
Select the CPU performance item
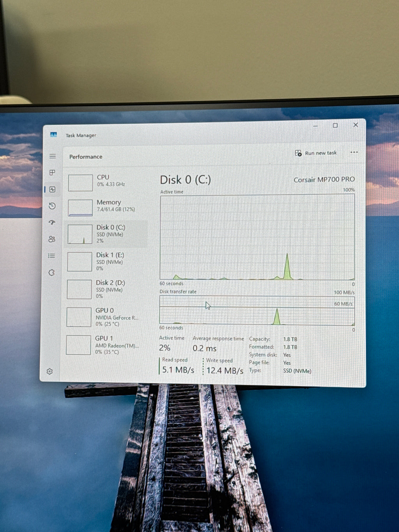(x=106, y=182)
